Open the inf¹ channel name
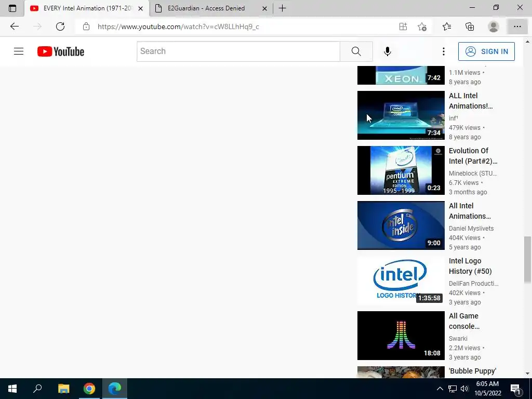Image resolution: width=532 pixels, height=399 pixels. (453, 118)
